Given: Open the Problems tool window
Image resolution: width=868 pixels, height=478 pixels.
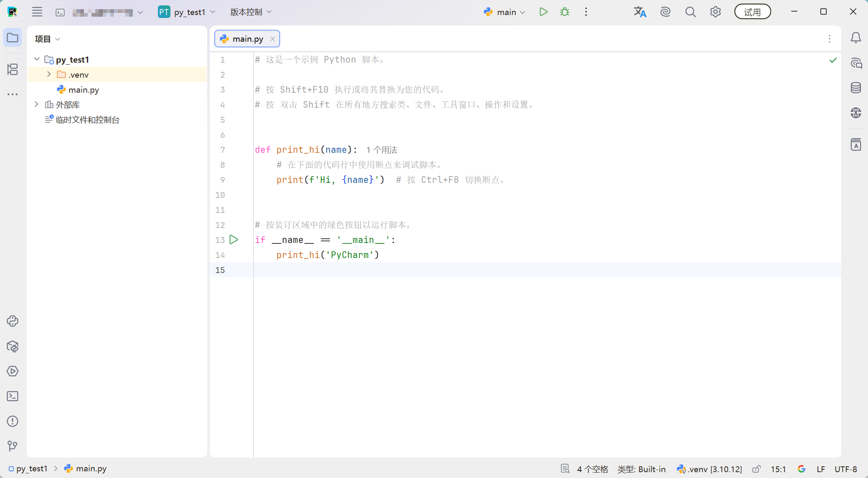Looking at the screenshot, I should (13, 421).
